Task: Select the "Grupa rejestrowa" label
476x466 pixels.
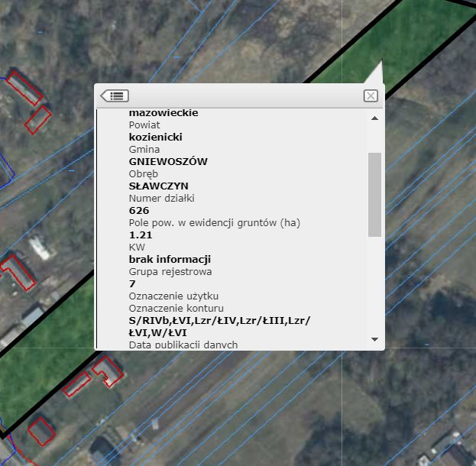Action: coord(170,272)
